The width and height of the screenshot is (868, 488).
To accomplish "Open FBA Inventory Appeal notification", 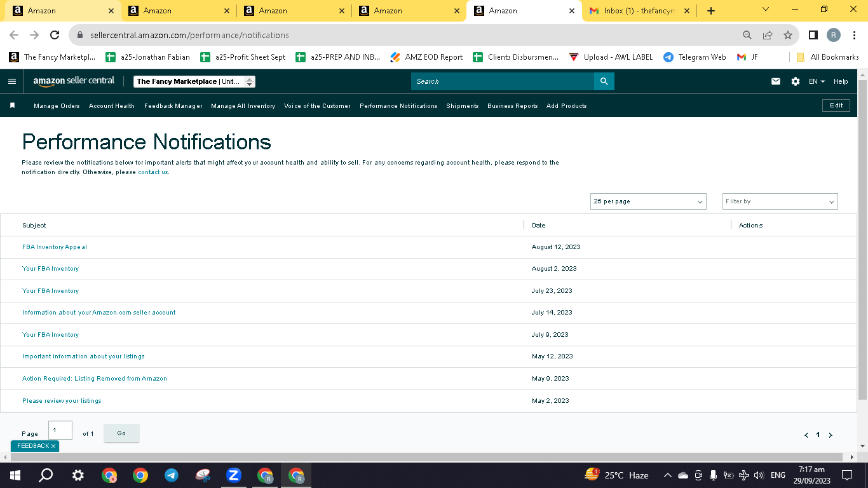I will point(55,247).
